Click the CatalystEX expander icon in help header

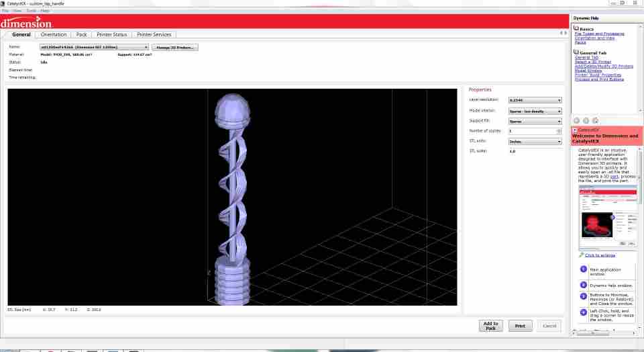point(575,130)
